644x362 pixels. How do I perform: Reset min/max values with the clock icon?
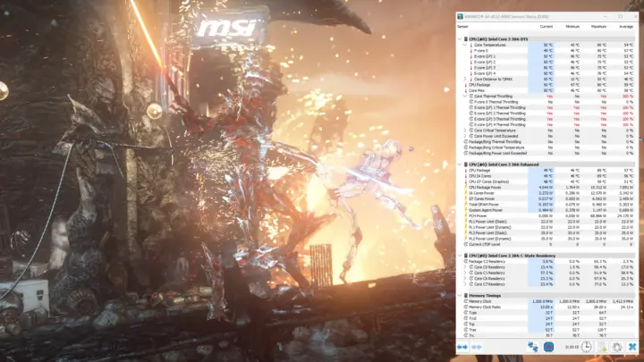coord(586,347)
